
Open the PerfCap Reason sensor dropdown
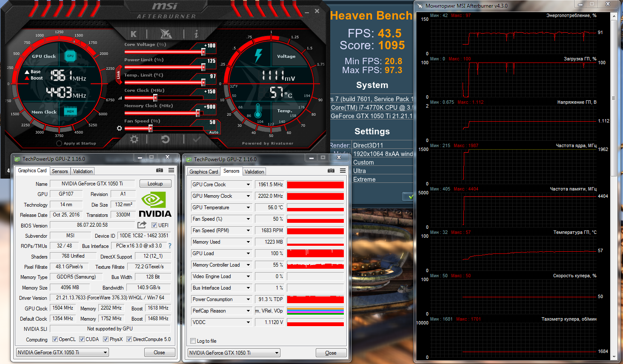point(248,311)
